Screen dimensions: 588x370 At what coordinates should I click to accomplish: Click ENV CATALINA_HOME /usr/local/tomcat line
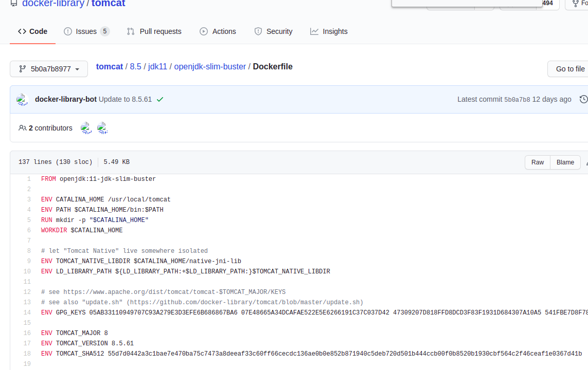coord(106,199)
